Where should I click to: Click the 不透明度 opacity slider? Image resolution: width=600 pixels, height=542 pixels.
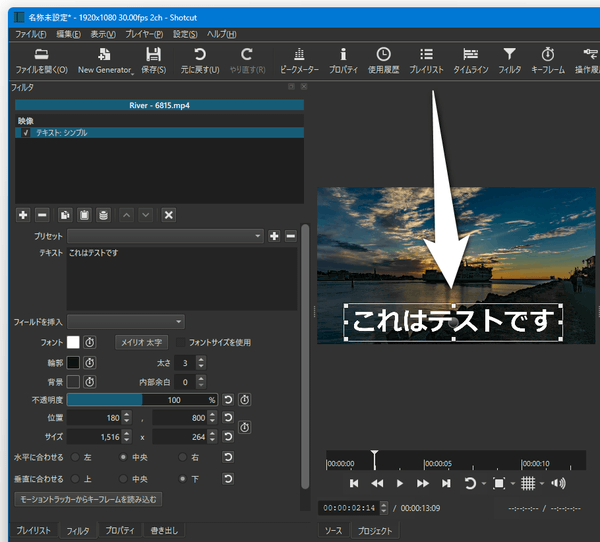click(x=142, y=400)
